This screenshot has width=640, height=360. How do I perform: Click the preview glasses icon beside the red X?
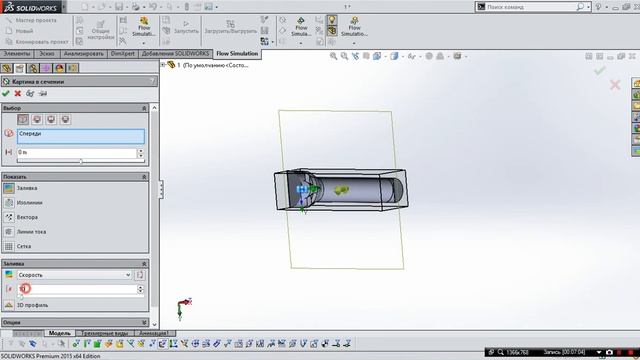30,93
